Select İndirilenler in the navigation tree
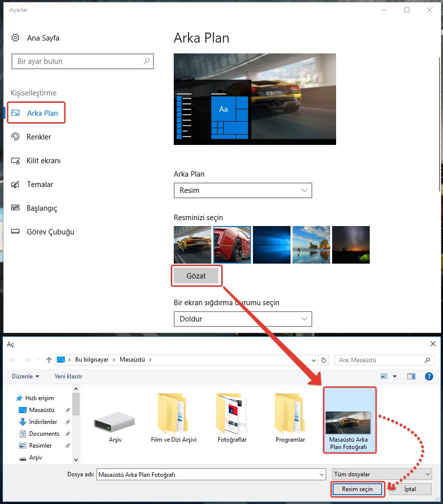Screen dimensions: 443x504 click(43, 422)
